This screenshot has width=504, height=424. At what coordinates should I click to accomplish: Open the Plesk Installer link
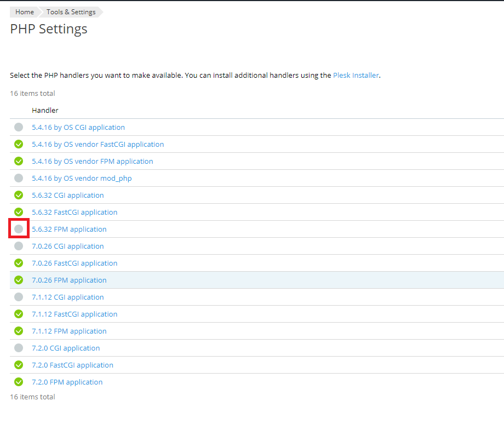(x=356, y=75)
